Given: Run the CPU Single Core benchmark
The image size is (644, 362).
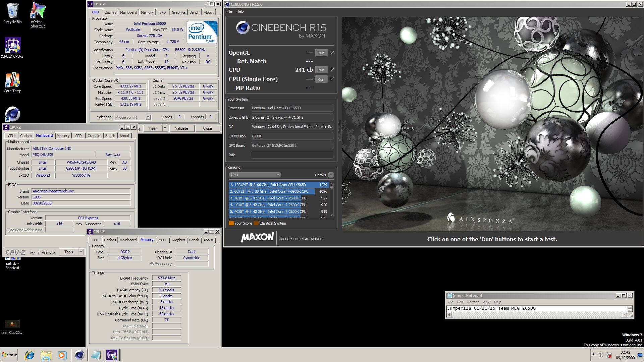Looking at the screenshot, I should [321, 79].
